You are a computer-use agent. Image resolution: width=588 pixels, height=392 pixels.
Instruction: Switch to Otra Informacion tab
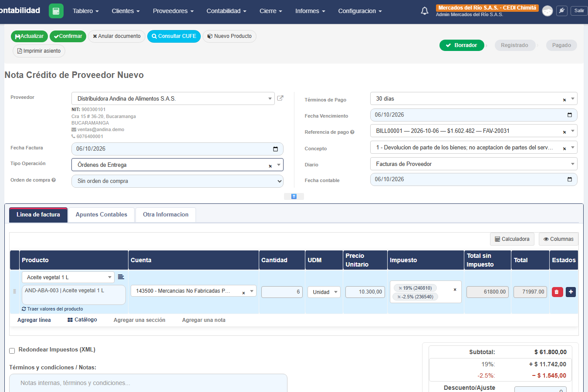click(x=166, y=215)
